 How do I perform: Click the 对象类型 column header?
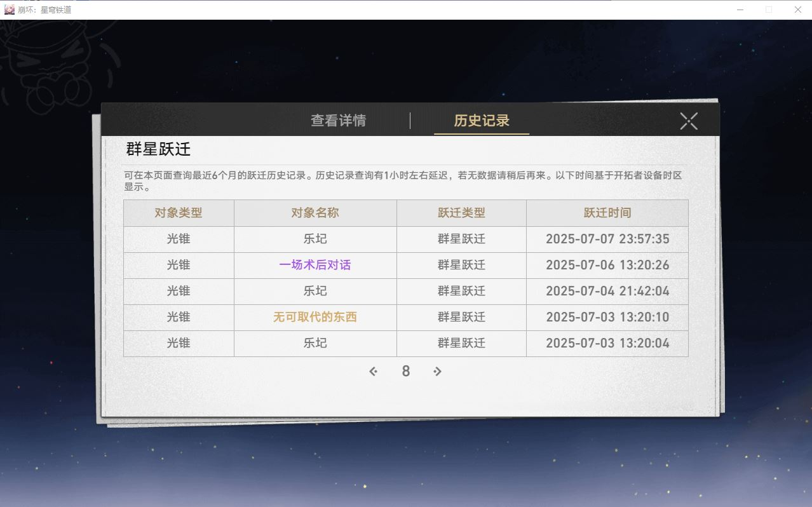click(x=179, y=213)
